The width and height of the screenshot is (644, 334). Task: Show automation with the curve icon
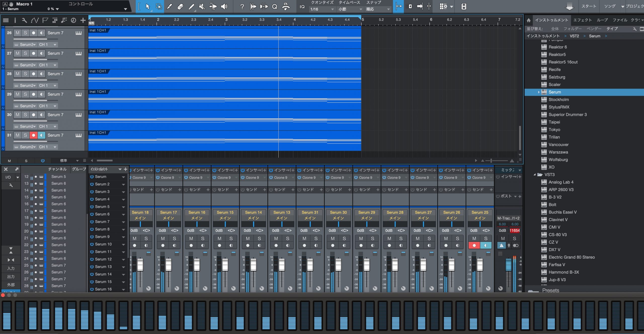coord(35,20)
